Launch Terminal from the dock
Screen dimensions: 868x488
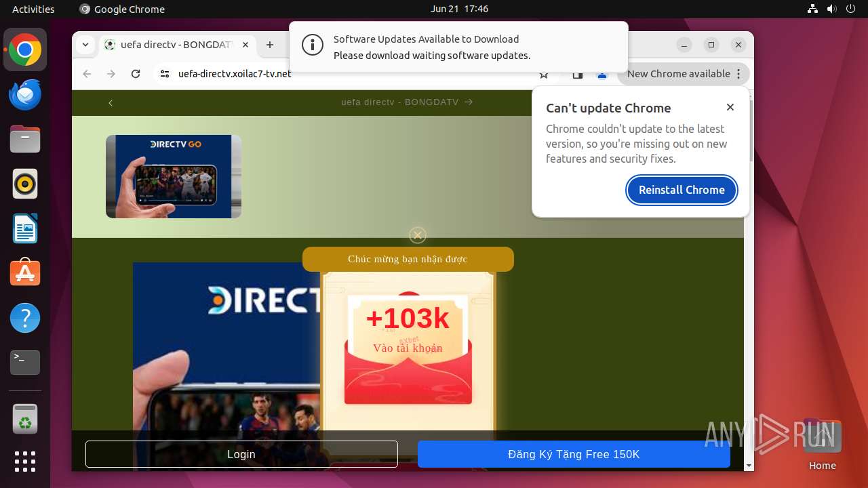pos(25,363)
